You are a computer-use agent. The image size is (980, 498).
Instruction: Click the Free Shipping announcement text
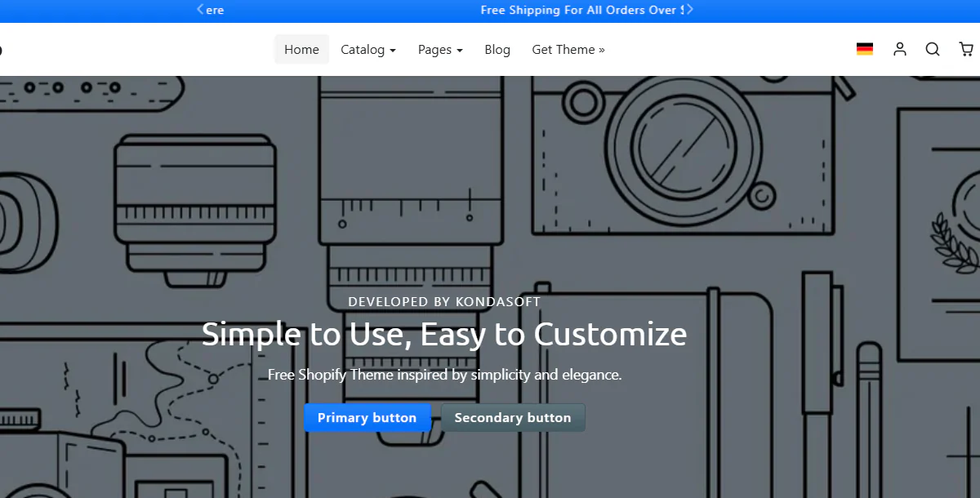click(582, 10)
